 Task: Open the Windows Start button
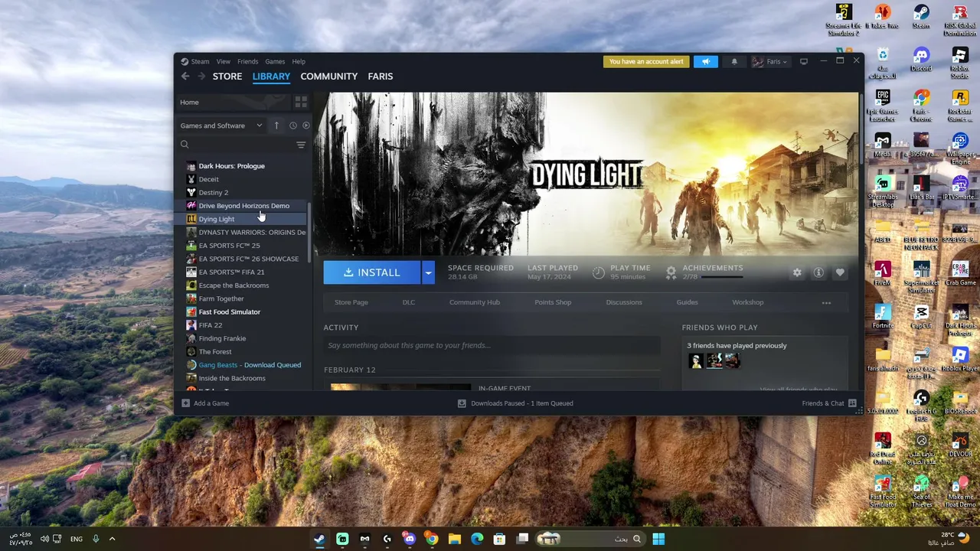658,539
